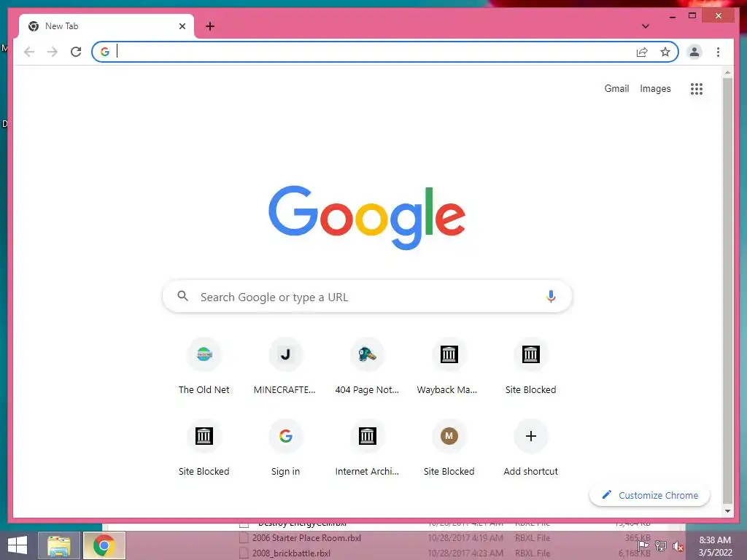Open the Sign in shortcut
The height and width of the screenshot is (560, 747).
pyautogui.click(x=285, y=448)
